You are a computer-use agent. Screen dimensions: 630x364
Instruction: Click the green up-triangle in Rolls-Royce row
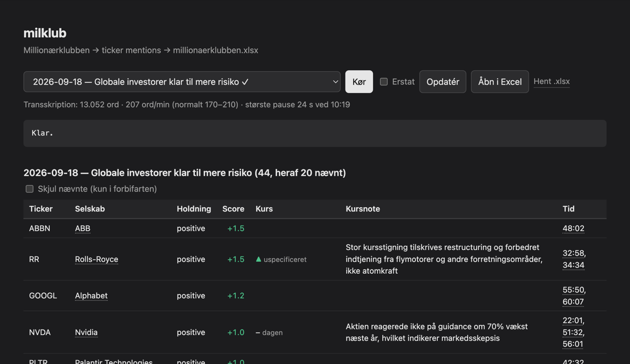tap(258, 259)
